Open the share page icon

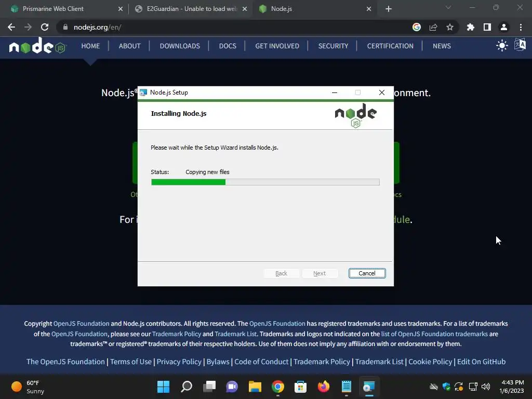pyautogui.click(x=433, y=27)
